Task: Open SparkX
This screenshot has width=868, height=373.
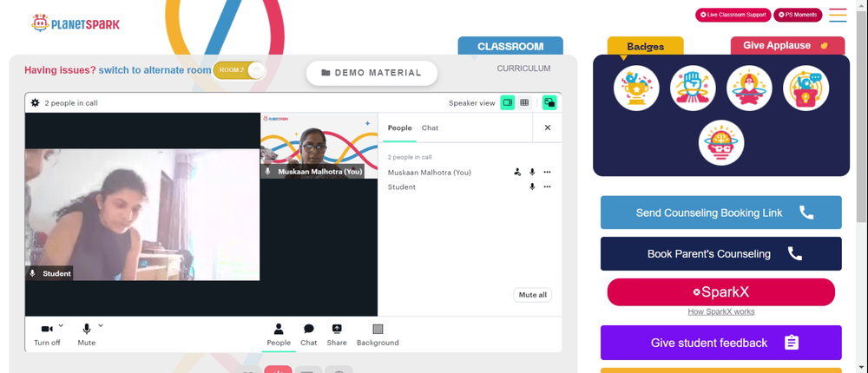Action: tap(720, 292)
